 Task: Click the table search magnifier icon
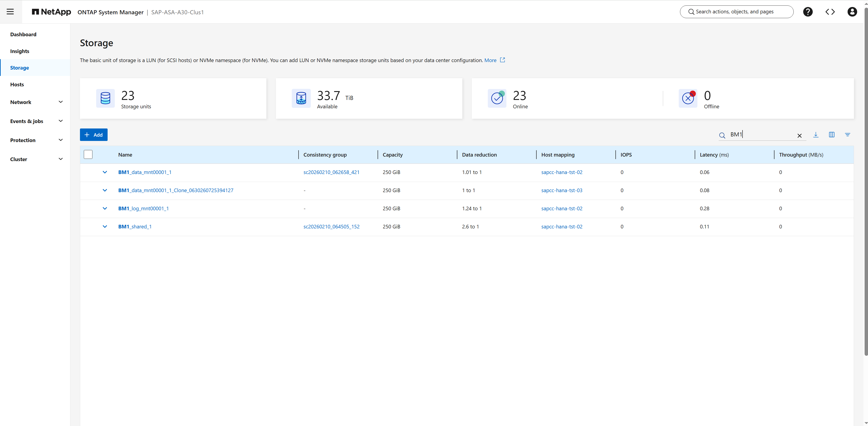[x=722, y=135]
